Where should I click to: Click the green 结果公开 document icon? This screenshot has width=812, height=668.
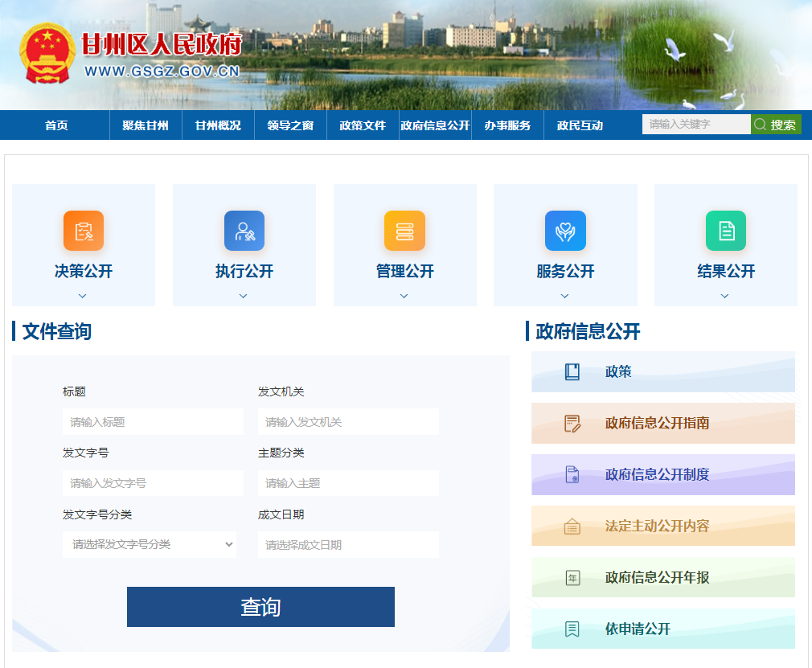(725, 231)
